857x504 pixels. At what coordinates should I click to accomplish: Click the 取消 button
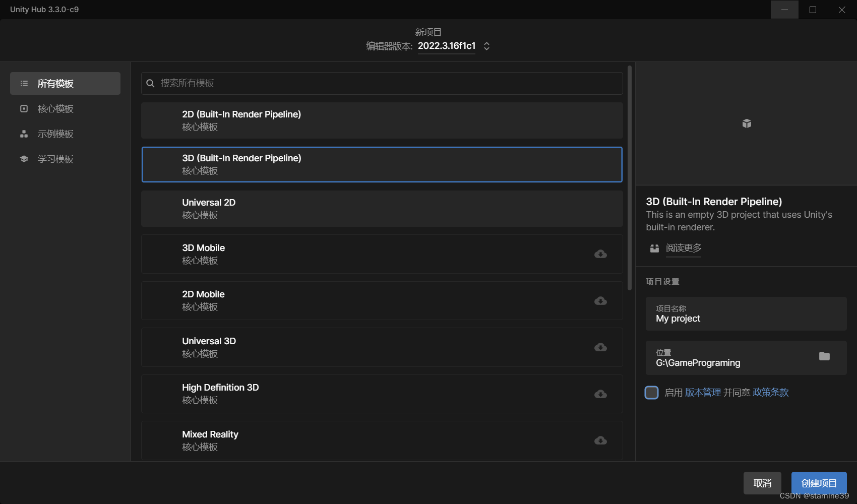(x=762, y=483)
